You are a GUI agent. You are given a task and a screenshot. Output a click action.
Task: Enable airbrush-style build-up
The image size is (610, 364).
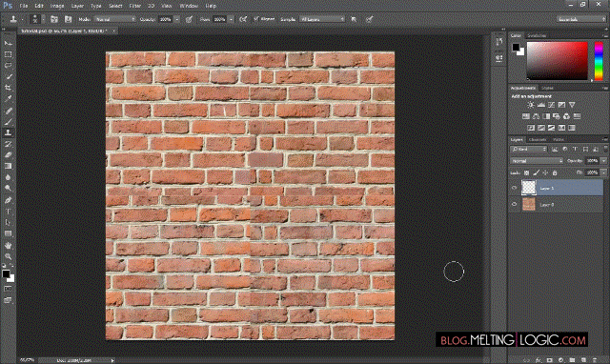coord(243,19)
